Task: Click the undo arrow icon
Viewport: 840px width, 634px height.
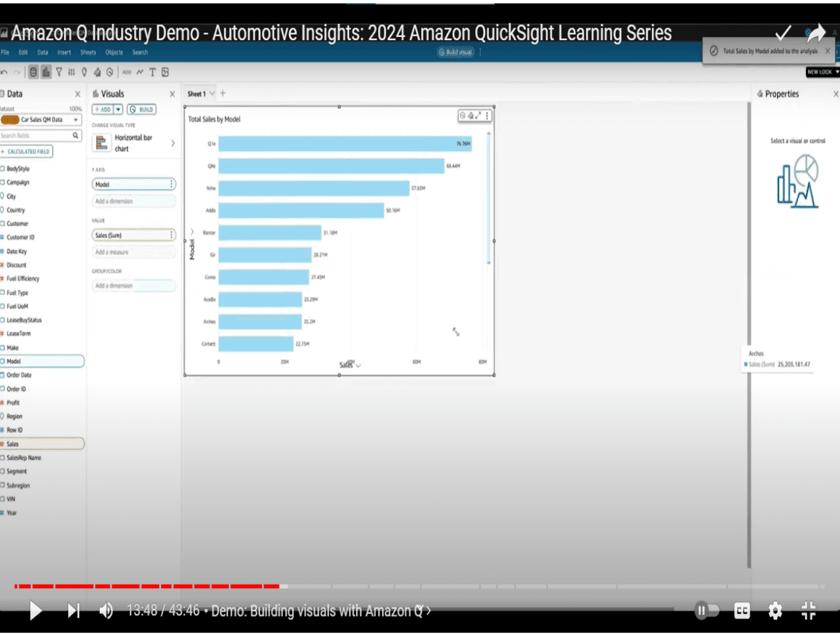Action: coord(4,72)
